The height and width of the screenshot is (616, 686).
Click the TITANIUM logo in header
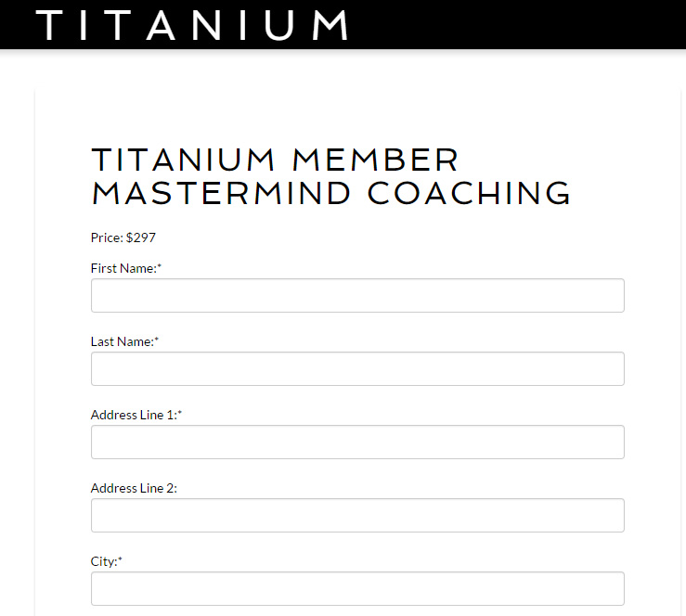(192, 24)
